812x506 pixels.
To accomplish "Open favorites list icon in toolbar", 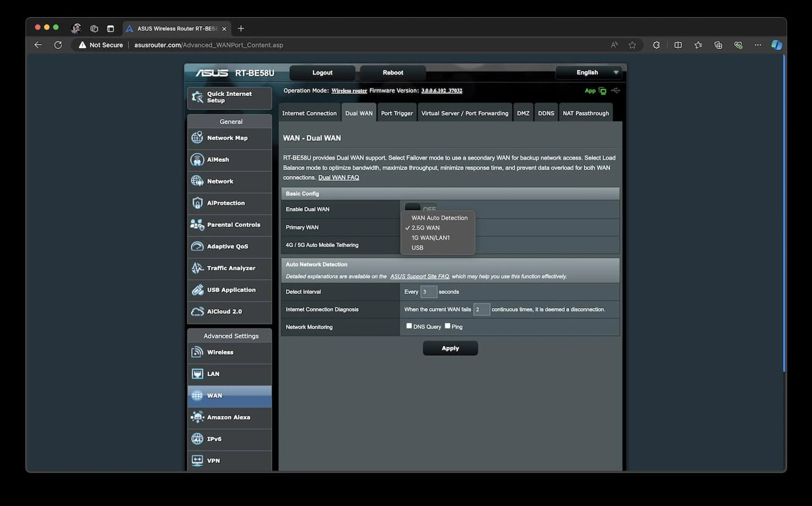I will 698,45.
